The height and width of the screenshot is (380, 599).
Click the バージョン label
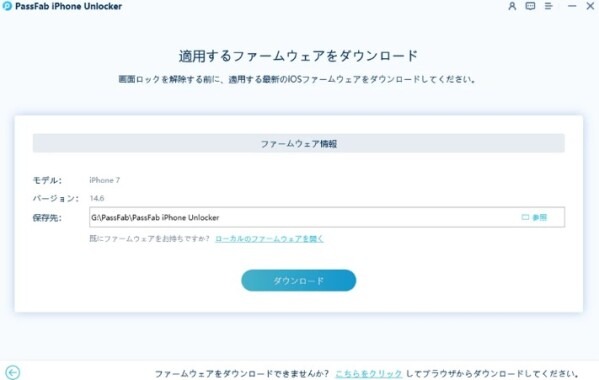tap(56, 198)
